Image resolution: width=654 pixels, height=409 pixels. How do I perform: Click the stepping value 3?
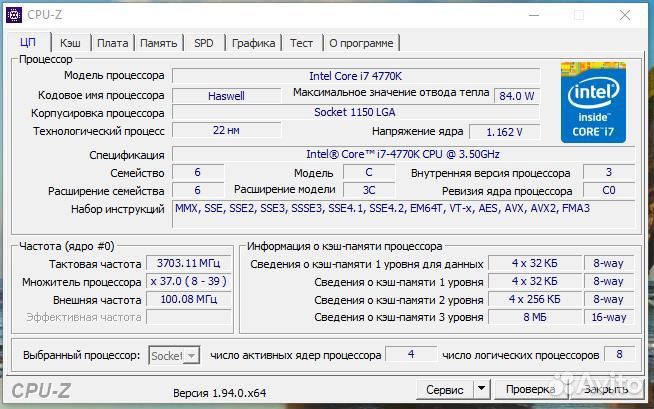[x=609, y=172]
